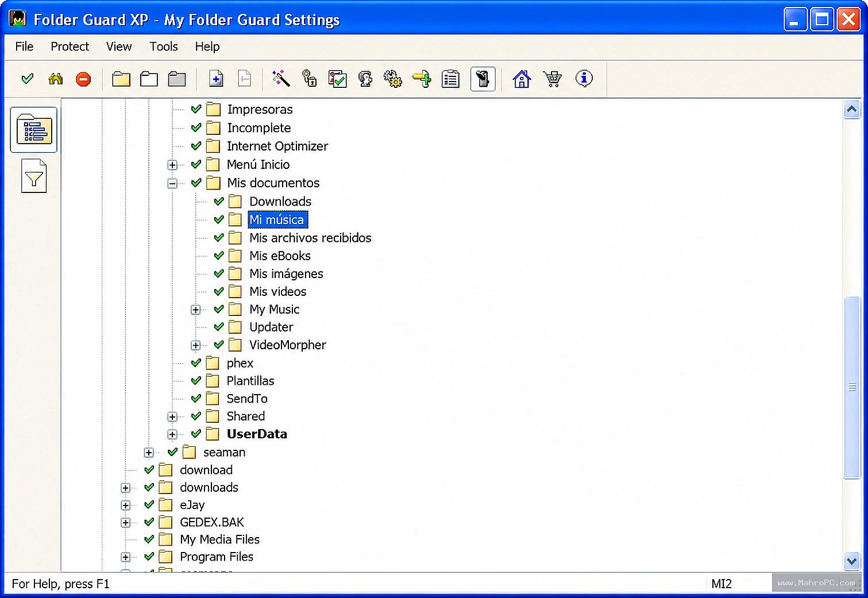
Task: Select the Mis videos folder
Action: tap(277, 291)
